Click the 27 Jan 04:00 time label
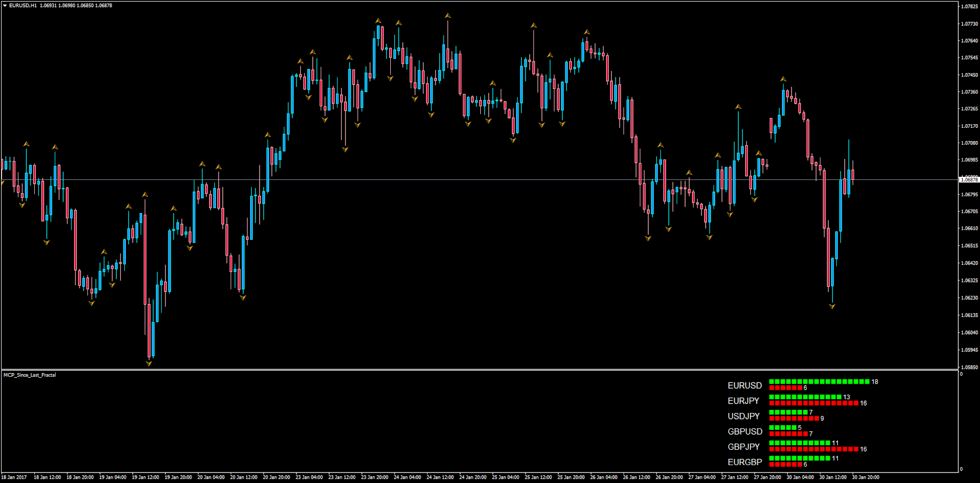This screenshot has height=483, width=980. pos(702,477)
